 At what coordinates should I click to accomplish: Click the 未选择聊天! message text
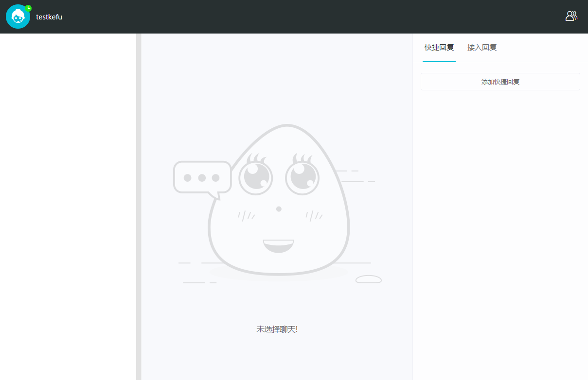click(x=277, y=329)
